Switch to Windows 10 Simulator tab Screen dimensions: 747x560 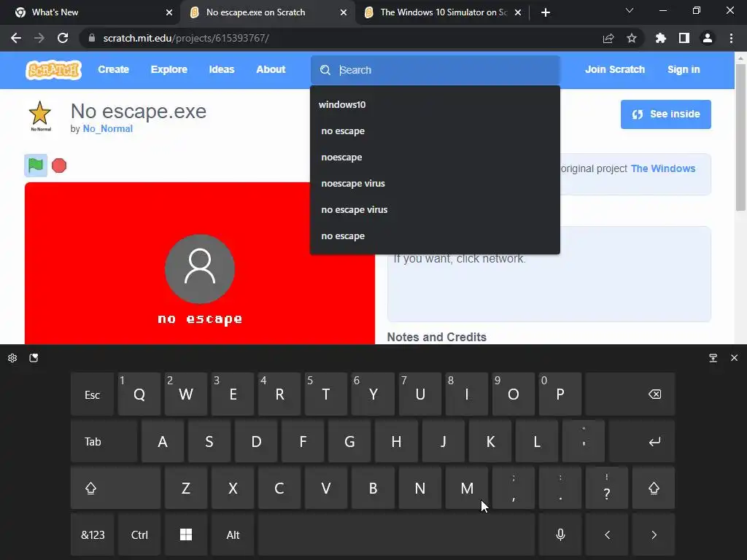pos(444,12)
